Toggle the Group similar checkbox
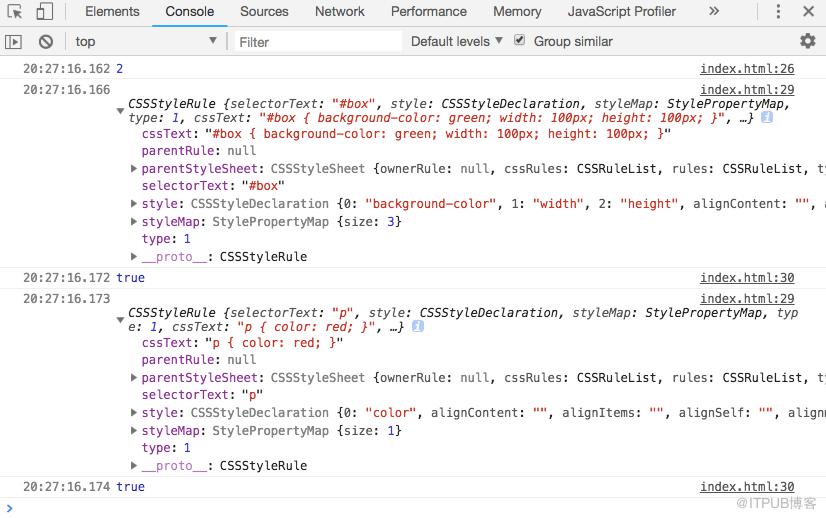This screenshot has width=826, height=518. 519,40
